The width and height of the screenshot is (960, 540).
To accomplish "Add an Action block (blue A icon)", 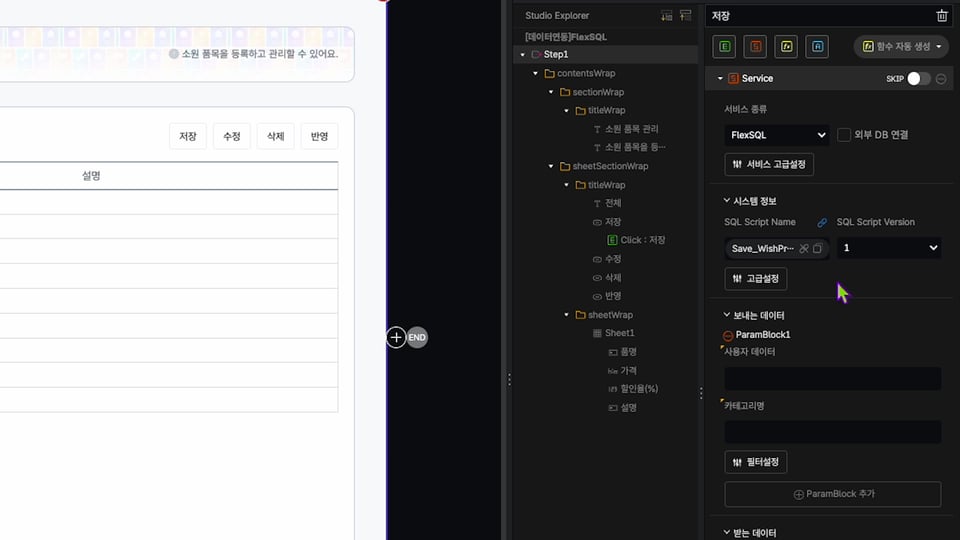I will click(x=817, y=47).
